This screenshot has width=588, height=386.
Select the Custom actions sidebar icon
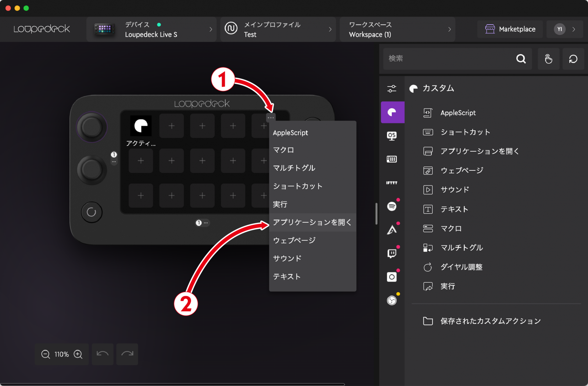coord(392,112)
